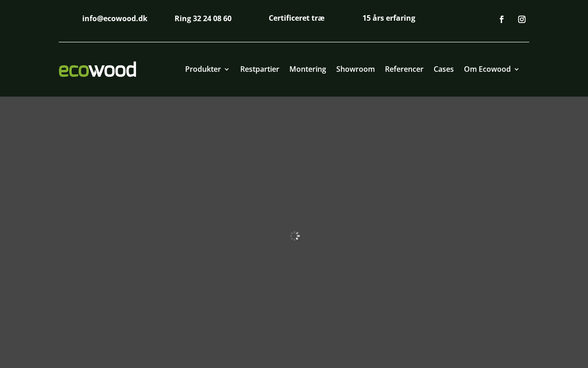
Task: Expand the Produkter dropdown chevron
Action: point(226,69)
